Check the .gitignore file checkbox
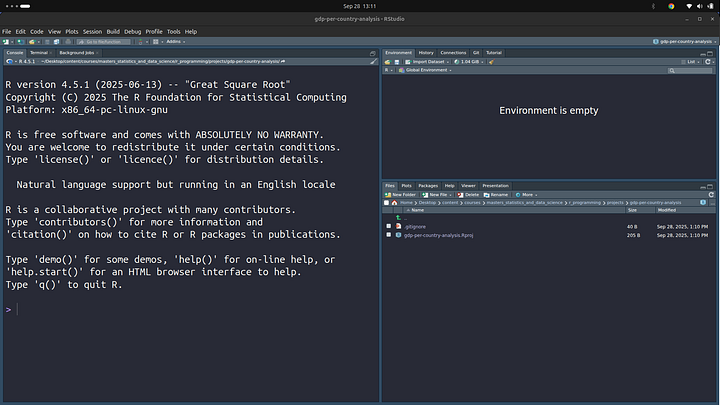The height and width of the screenshot is (405, 720). coord(388,226)
